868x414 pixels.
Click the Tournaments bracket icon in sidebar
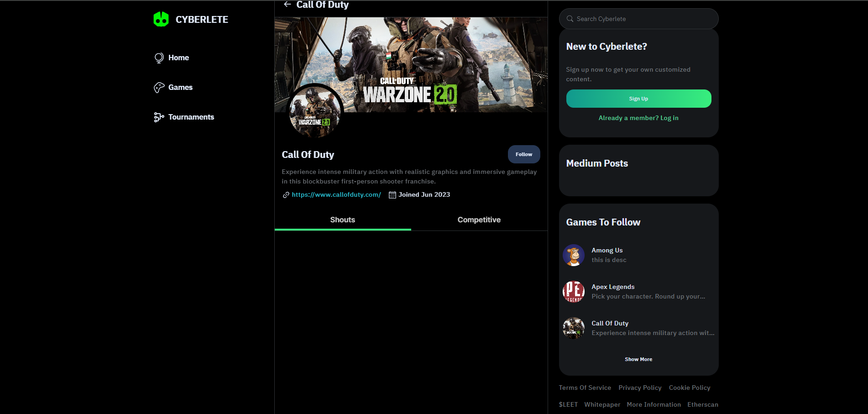coord(159,117)
